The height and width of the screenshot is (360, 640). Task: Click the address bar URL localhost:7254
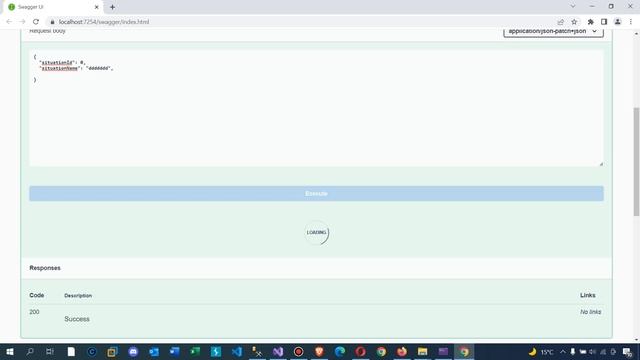click(104, 22)
